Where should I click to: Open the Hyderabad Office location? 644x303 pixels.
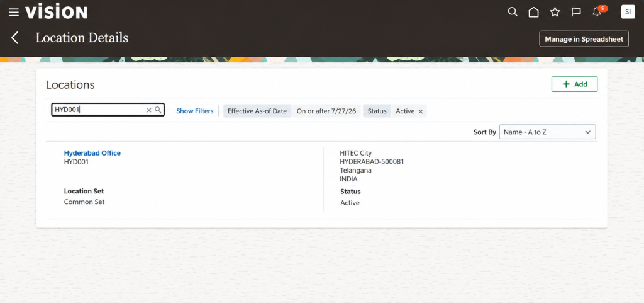[92, 153]
